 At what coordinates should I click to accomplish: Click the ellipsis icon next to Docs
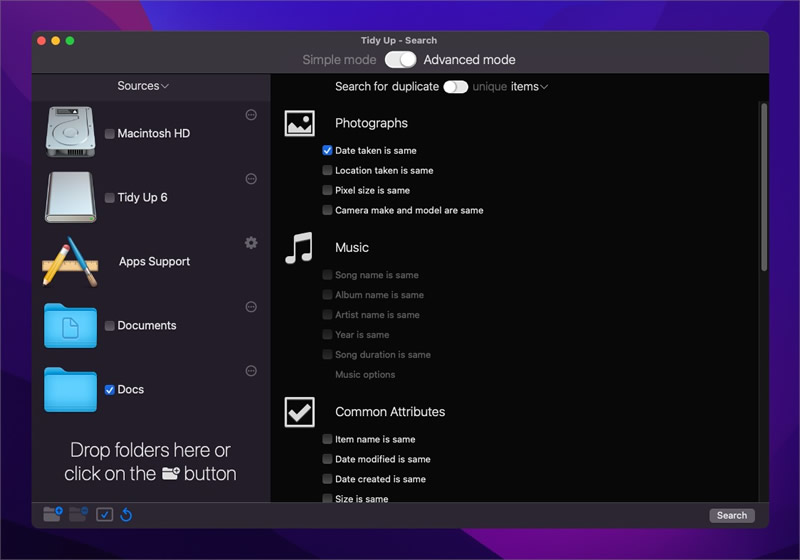click(x=251, y=371)
